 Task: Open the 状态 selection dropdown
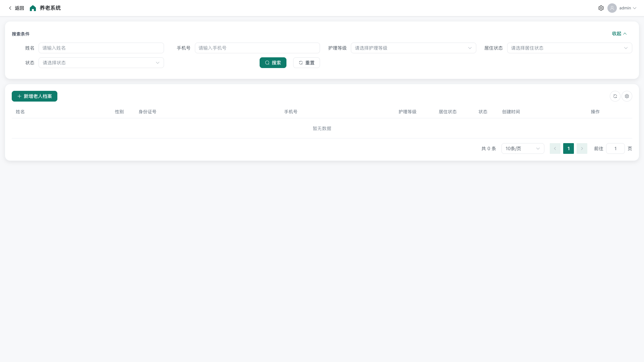[x=101, y=63]
